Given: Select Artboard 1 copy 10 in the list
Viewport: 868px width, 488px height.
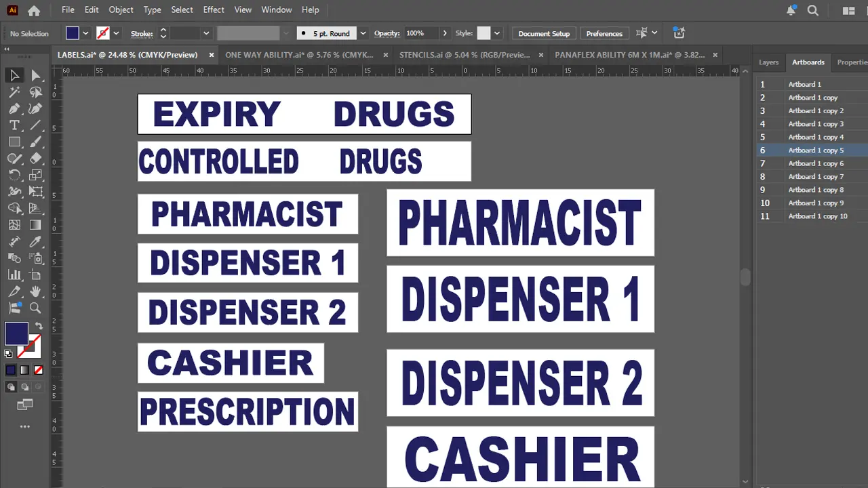Looking at the screenshot, I should [818, 216].
